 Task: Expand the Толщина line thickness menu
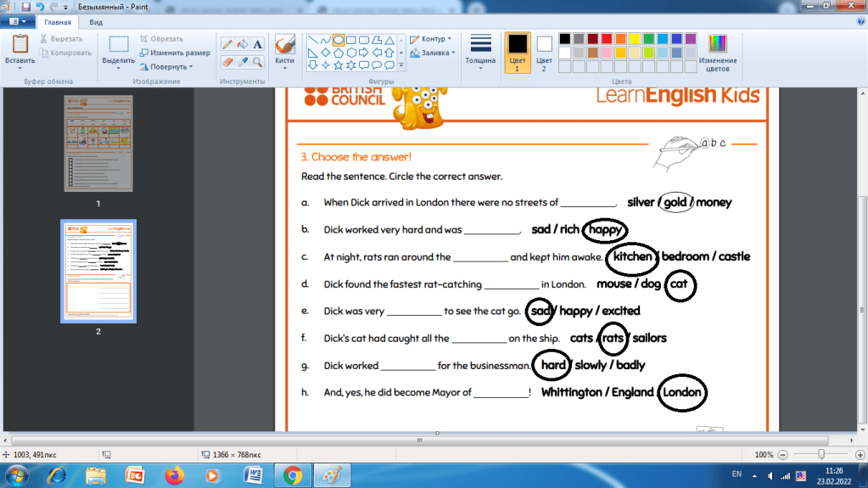tap(480, 51)
